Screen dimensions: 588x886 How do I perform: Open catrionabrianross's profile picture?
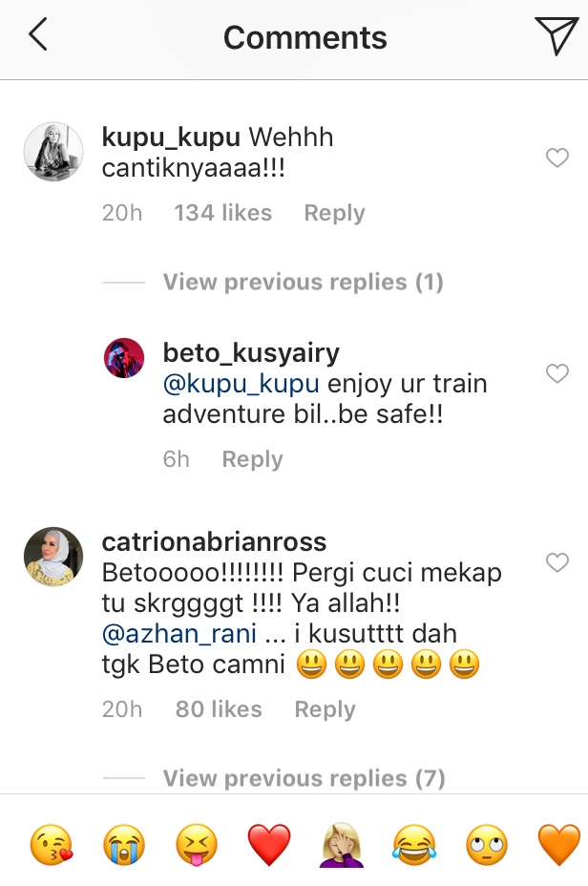(x=53, y=557)
